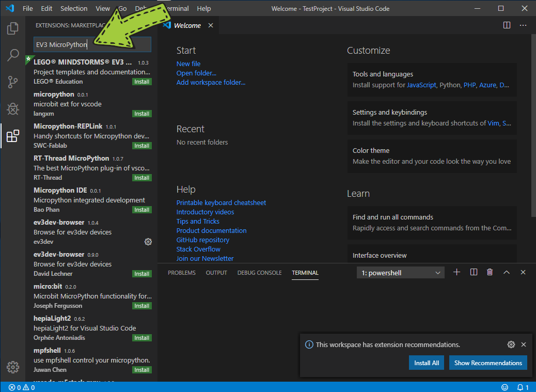536x392 pixels.
Task: Open the editor More Actions menu
Action: (523, 25)
